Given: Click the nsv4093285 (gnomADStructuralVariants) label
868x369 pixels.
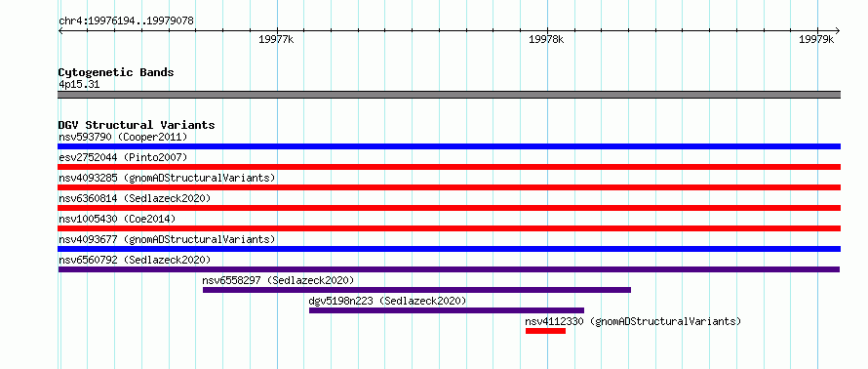Looking at the screenshot, I should (x=167, y=178).
